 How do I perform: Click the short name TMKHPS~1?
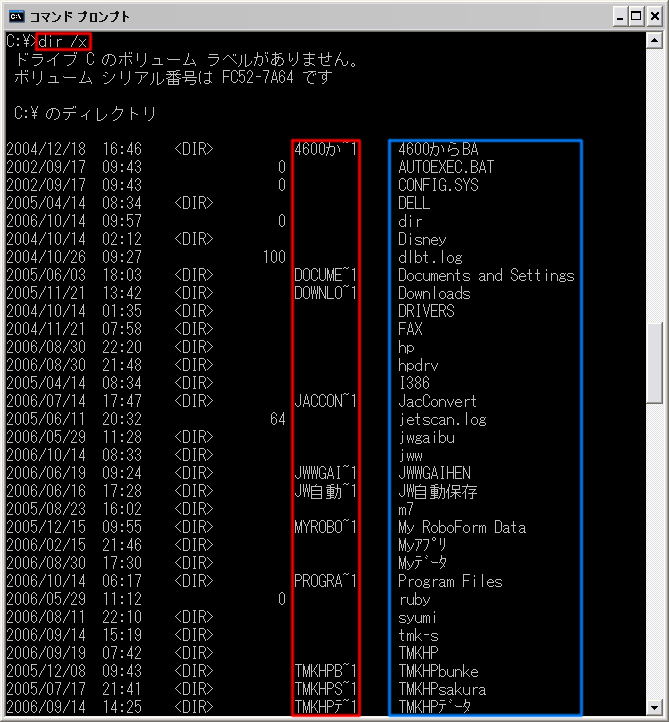[326, 689]
